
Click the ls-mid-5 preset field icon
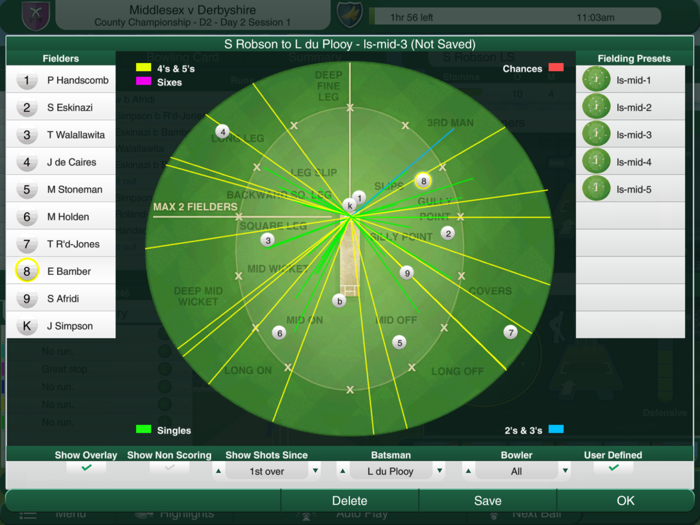[x=596, y=188]
